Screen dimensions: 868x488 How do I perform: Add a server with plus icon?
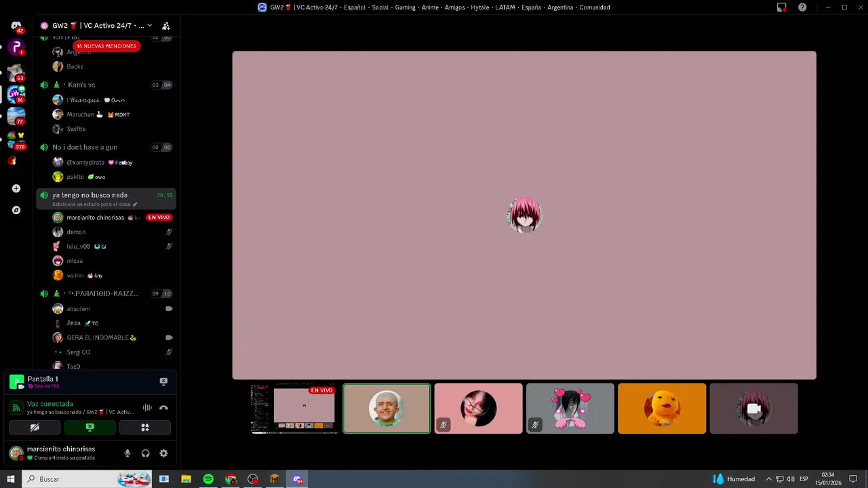[16, 188]
